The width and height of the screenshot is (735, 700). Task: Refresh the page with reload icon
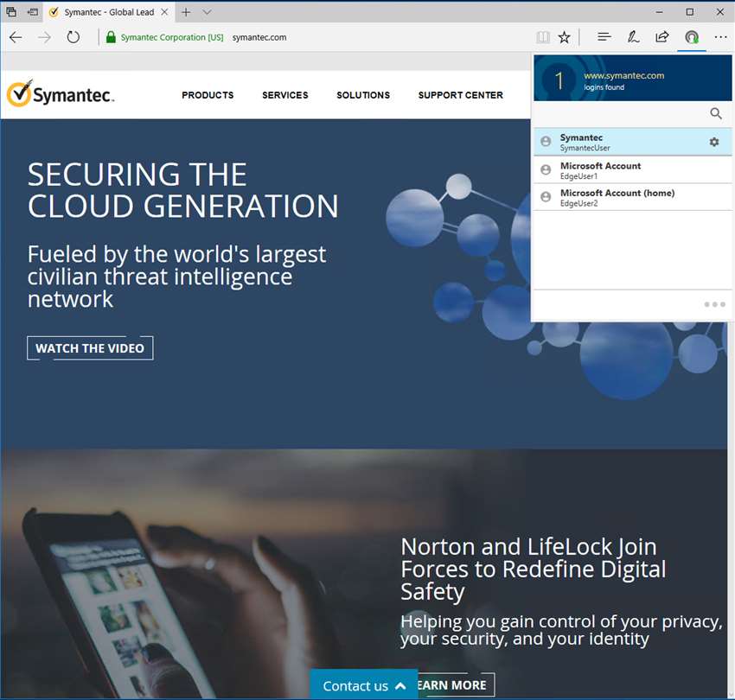click(73, 37)
